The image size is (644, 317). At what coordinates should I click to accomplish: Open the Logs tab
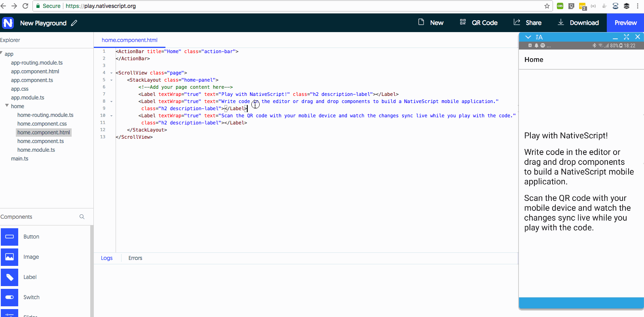point(106,258)
